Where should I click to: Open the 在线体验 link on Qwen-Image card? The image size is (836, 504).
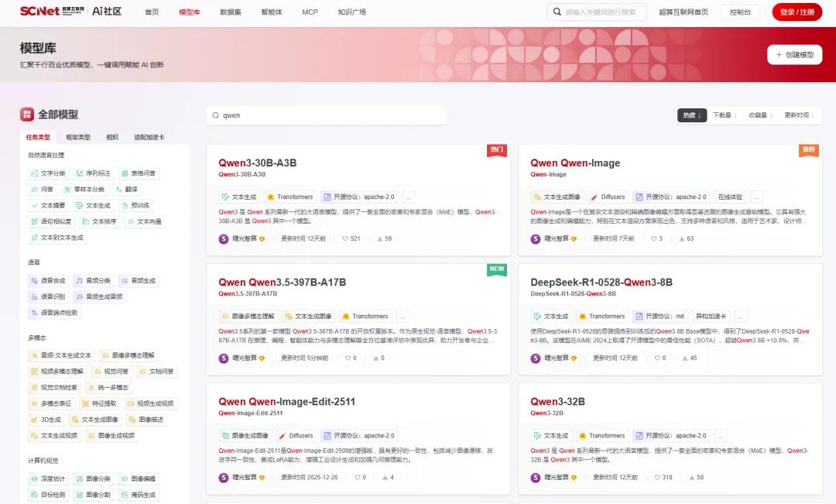pyautogui.click(x=731, y=197)
